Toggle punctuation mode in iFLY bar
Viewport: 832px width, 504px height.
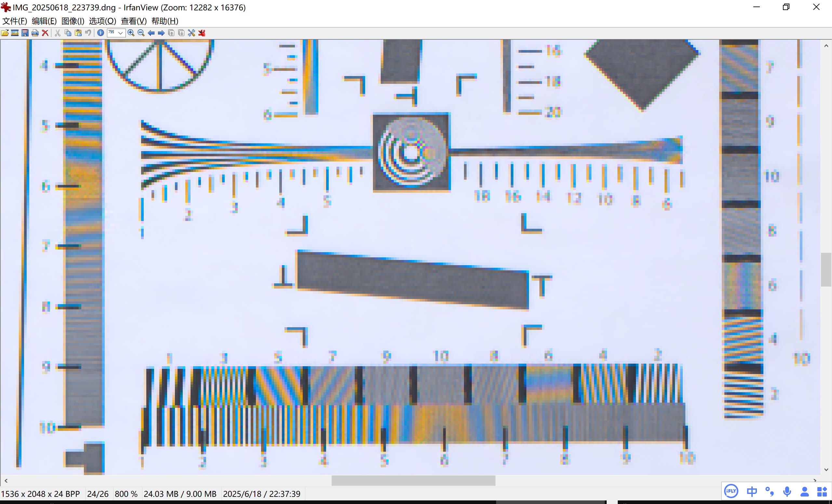point(770,492)
